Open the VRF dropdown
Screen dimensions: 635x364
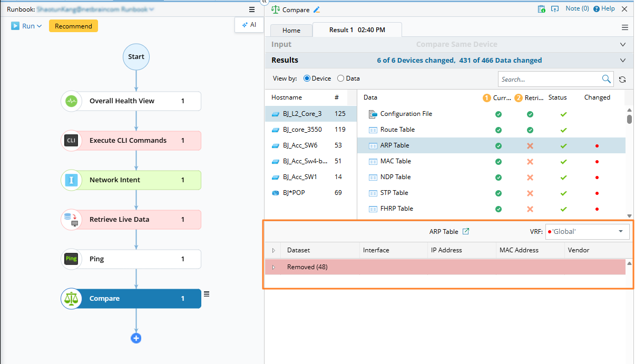[x=620, y=231]
